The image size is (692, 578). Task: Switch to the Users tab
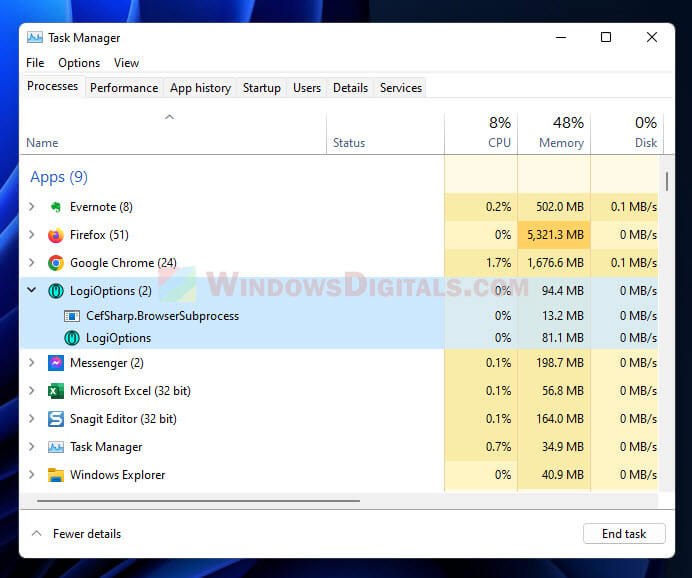(307, 88)
